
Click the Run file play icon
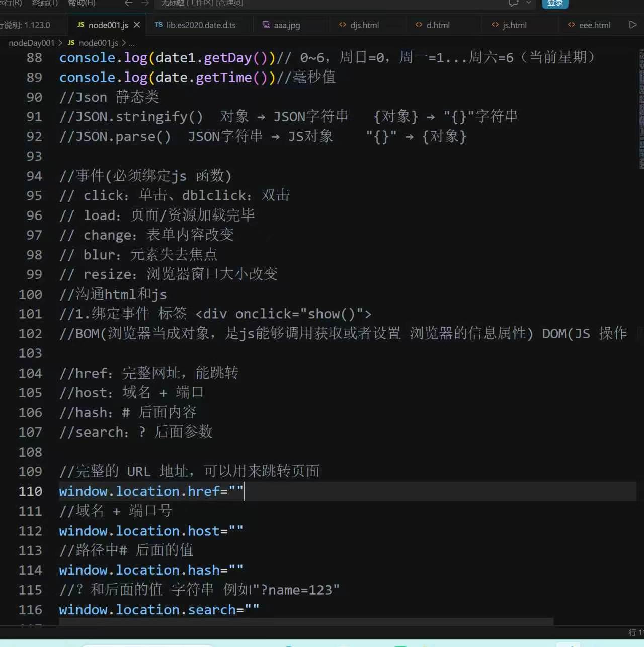633,25
